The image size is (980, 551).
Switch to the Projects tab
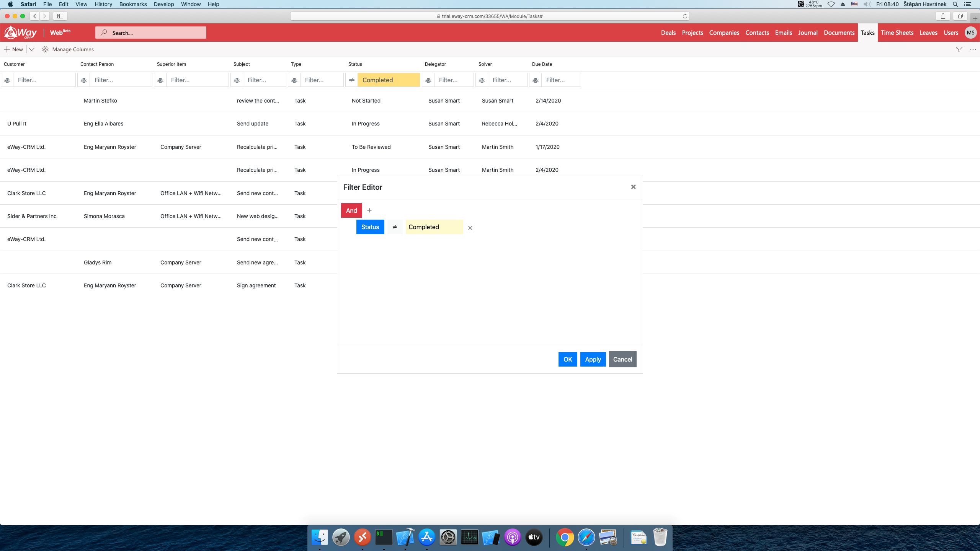[692, 33]
